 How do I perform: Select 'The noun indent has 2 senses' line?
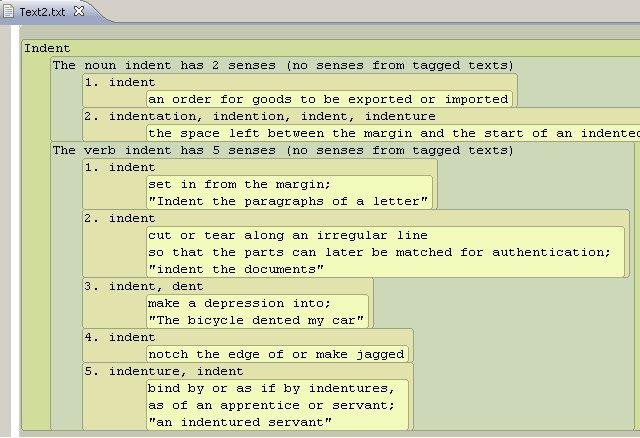(x=283, y=65)
